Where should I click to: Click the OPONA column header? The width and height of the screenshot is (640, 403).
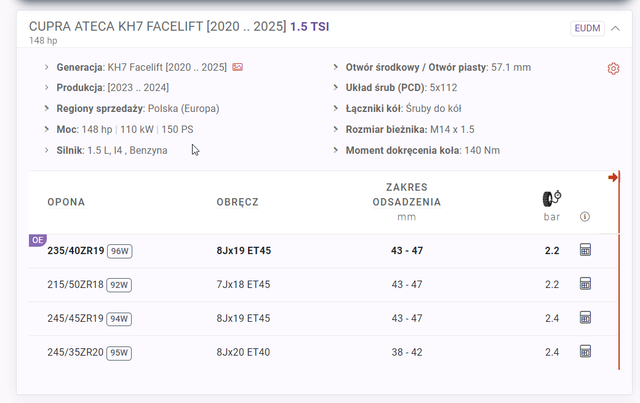click(66, 202)
